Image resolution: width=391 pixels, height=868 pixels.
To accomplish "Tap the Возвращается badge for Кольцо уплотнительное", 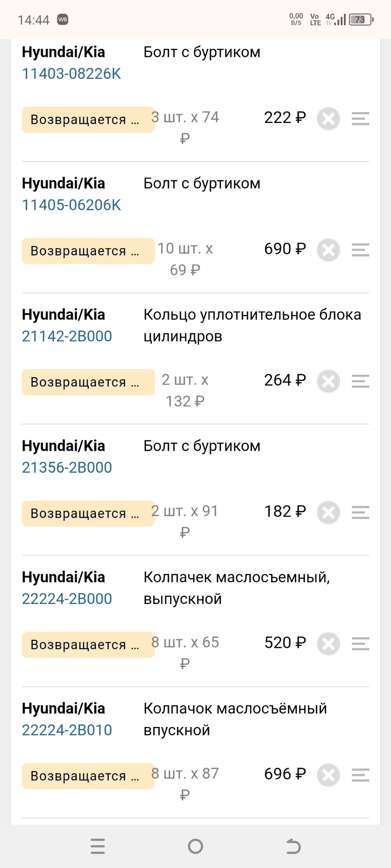I will [x=88, y=382].
